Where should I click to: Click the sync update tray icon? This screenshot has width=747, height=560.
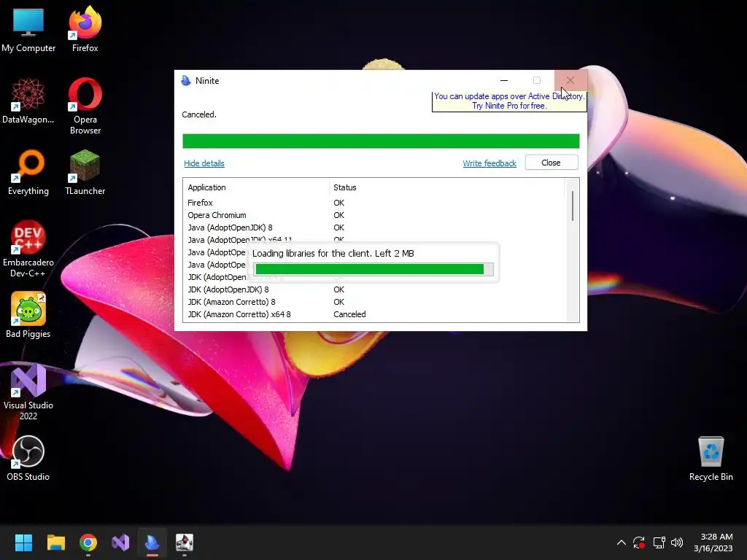[x=639, y=542]
